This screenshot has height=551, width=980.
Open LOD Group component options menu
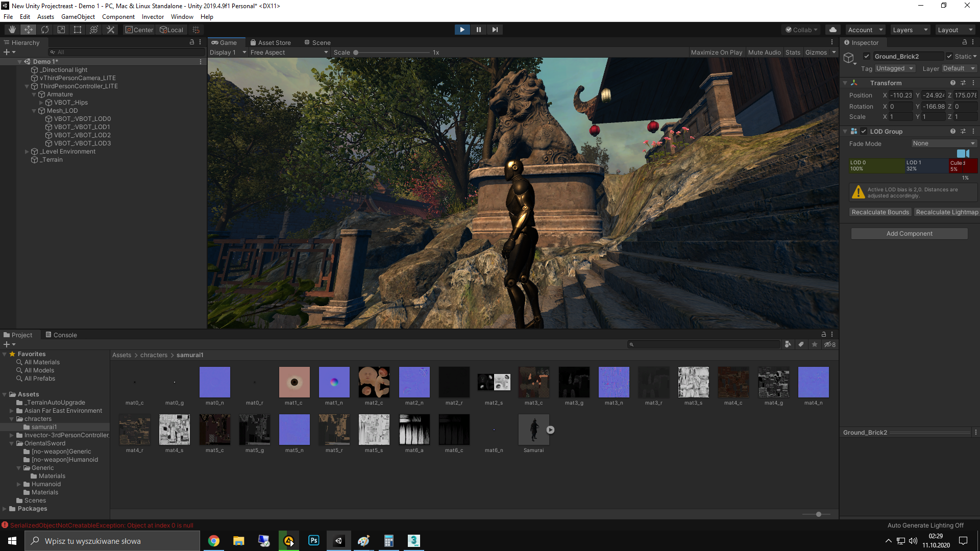point(973,131)
